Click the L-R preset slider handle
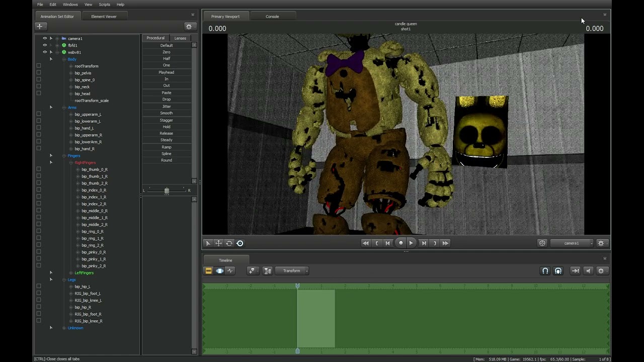The height and width of the screenshot is (362, 644). (167, 191)
